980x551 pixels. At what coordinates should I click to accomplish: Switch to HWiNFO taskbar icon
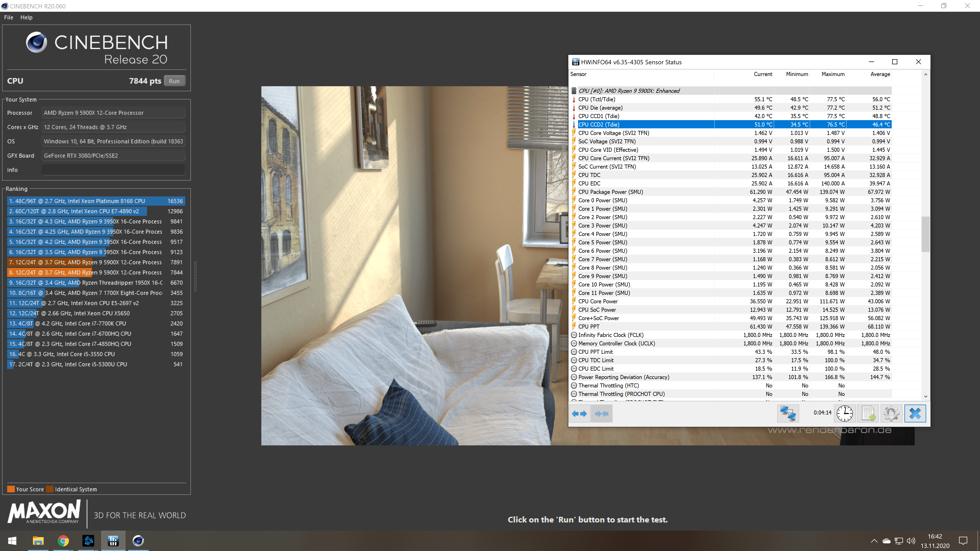113,541
